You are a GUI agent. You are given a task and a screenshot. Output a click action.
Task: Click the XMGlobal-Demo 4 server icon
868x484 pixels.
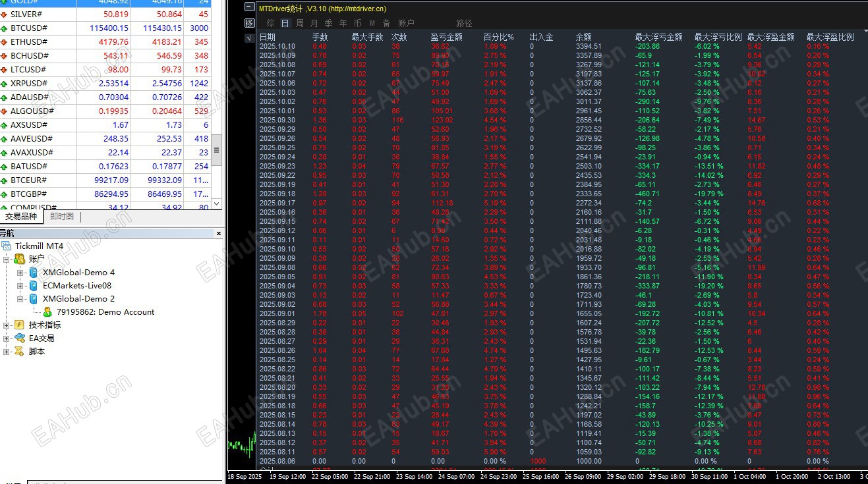pos(33,273)
